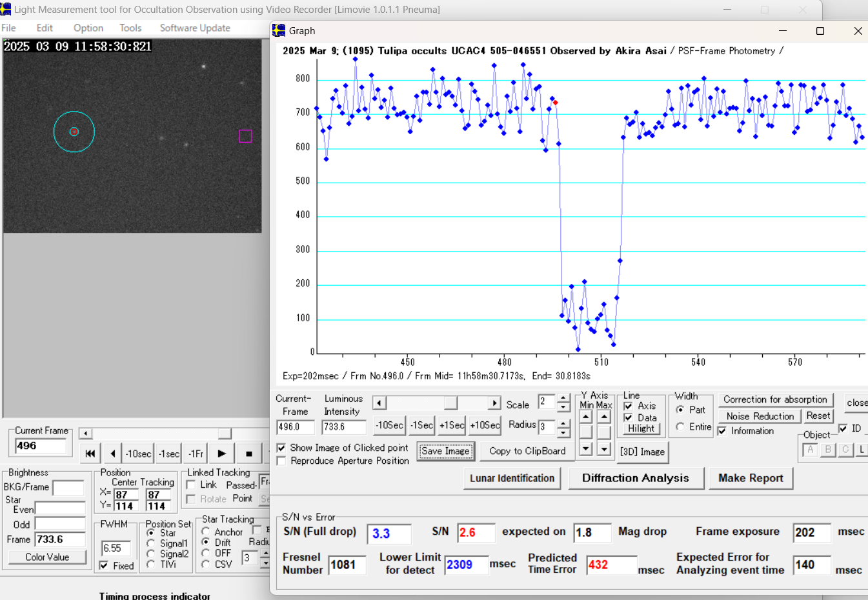
Task: Open the Option menu
Action: [88, 28]
